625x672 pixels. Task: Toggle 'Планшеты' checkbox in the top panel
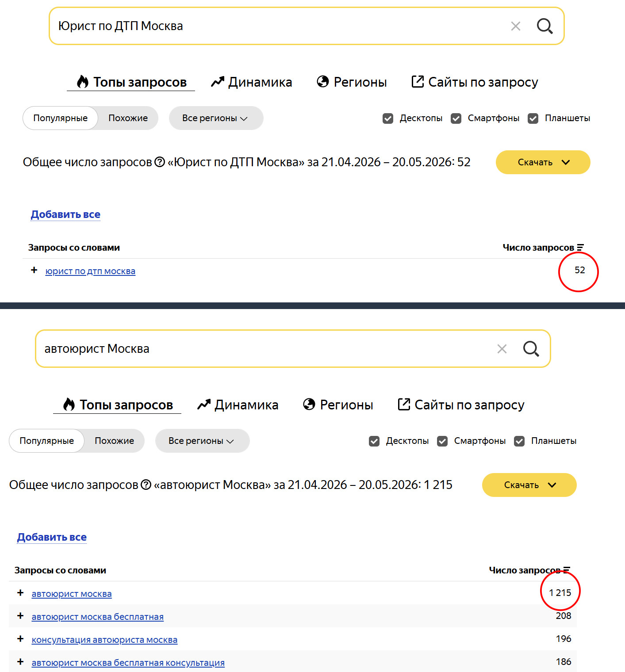coord(533,118)
